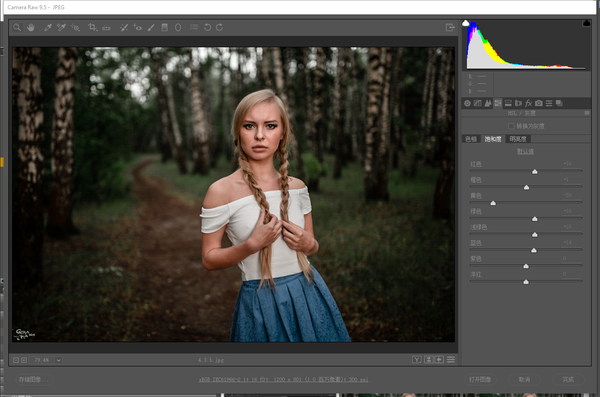
Task: Enable the 转换为灰度 checkbox
Action: 511,126
